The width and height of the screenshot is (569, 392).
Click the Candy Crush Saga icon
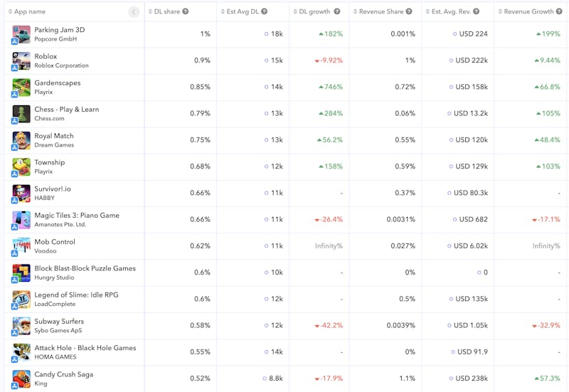[21, 378]
